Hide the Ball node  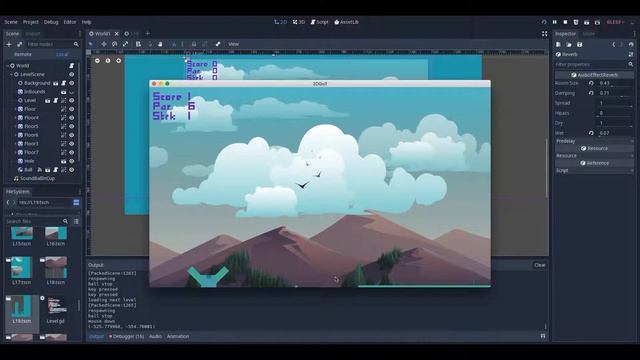tap(72, 169)
